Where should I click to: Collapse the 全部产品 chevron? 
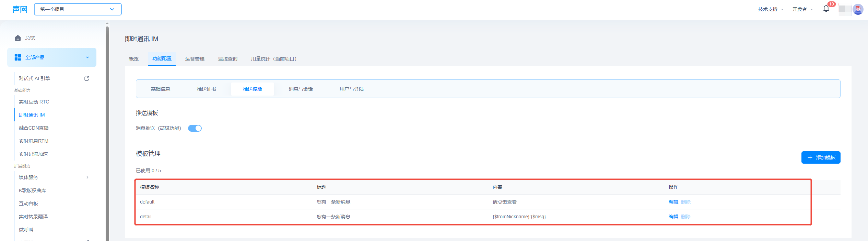point(87,57)
